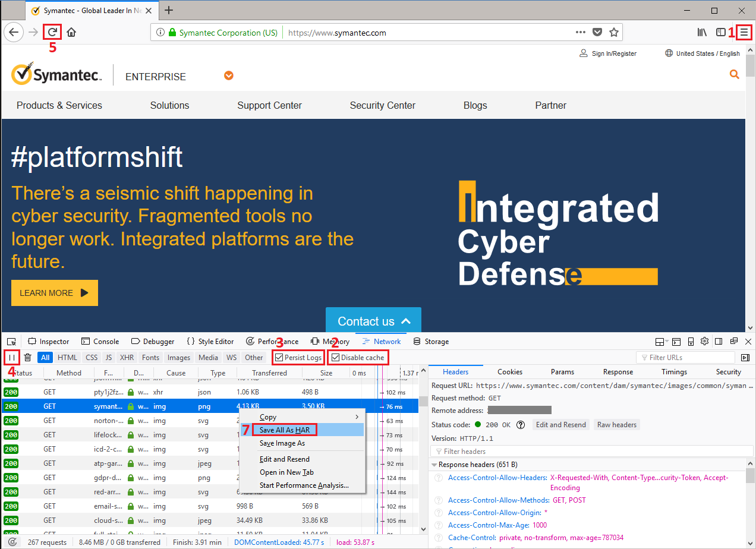756x549 pixels.
Task: Open a new browser tab
Action: tap(169, 10)
